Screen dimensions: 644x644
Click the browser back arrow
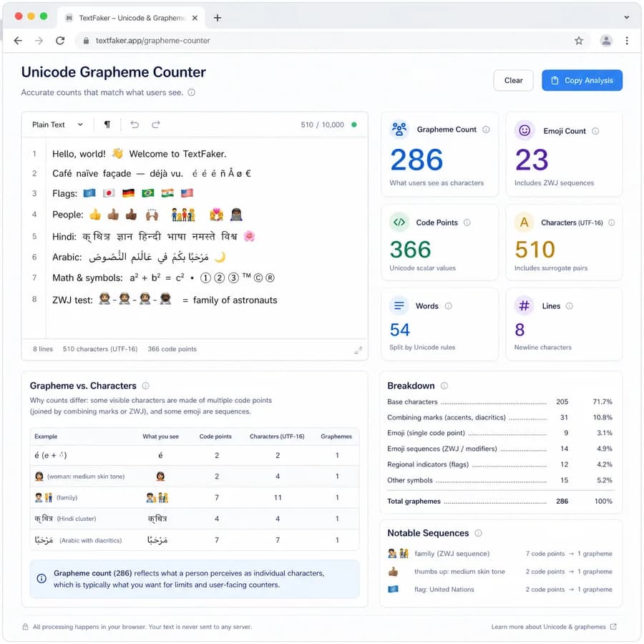[x=18, y=41]
